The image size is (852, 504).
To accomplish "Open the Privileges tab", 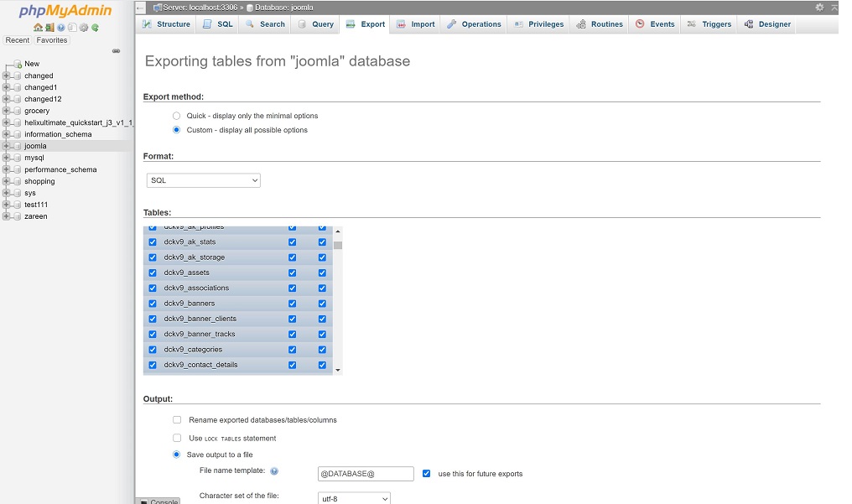I will 539,24.
